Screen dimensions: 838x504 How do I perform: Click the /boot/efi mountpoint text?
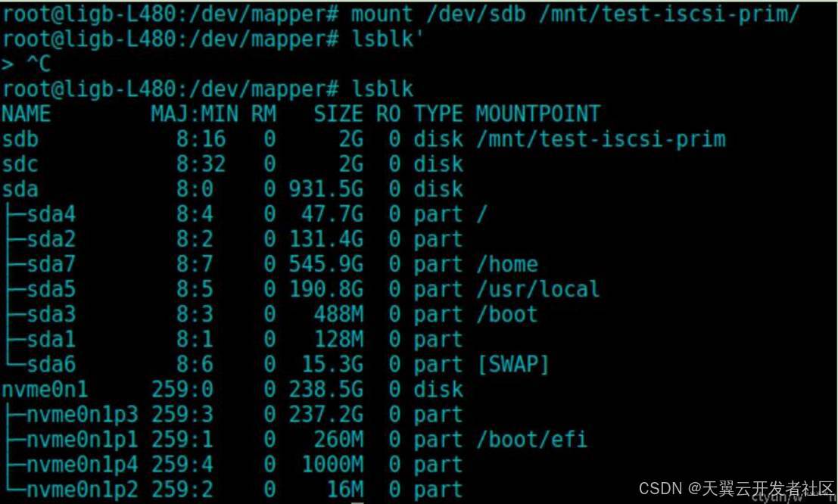531,440
